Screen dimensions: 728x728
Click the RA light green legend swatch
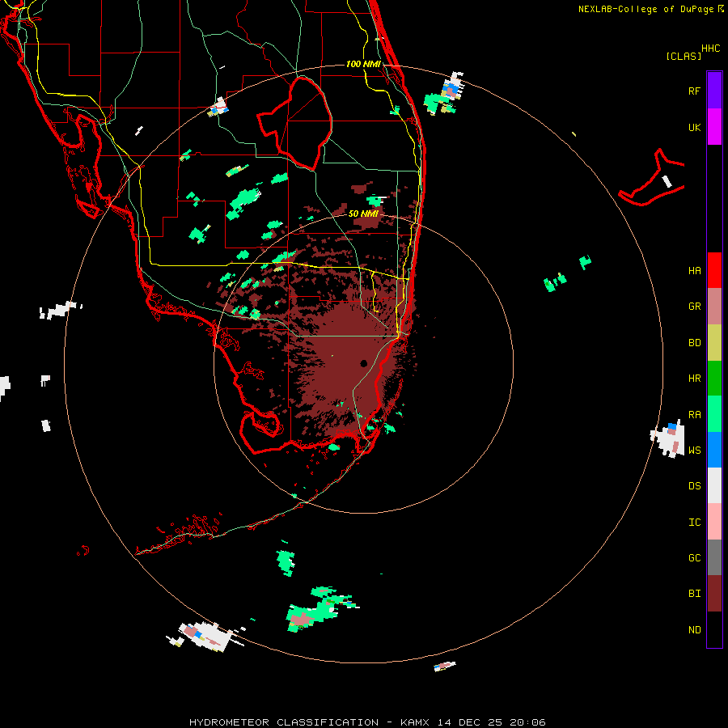(x=714, y=414)
